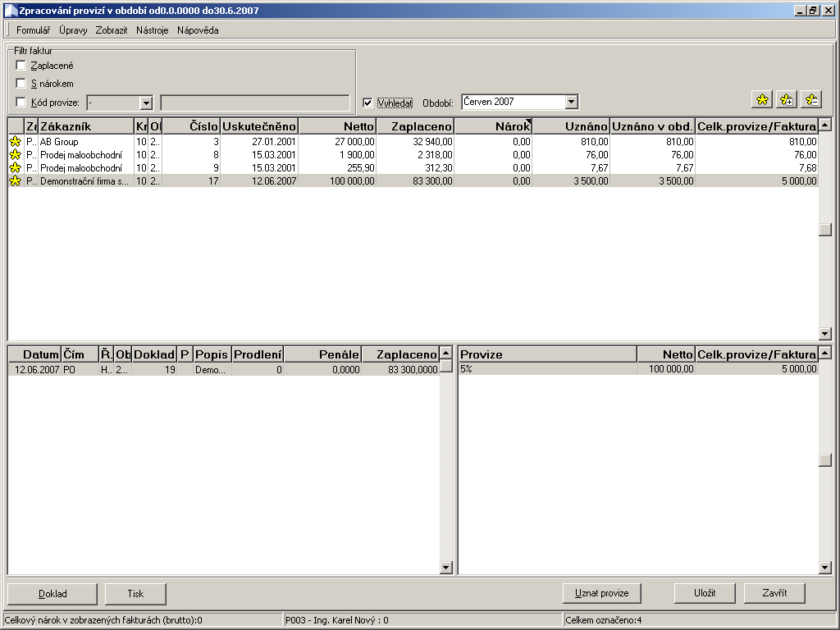Tick the Kód provize checkbox

(21, 102)
